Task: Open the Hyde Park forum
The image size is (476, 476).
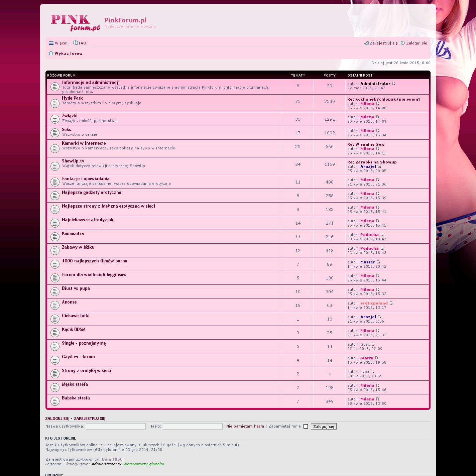Action: 72,98
